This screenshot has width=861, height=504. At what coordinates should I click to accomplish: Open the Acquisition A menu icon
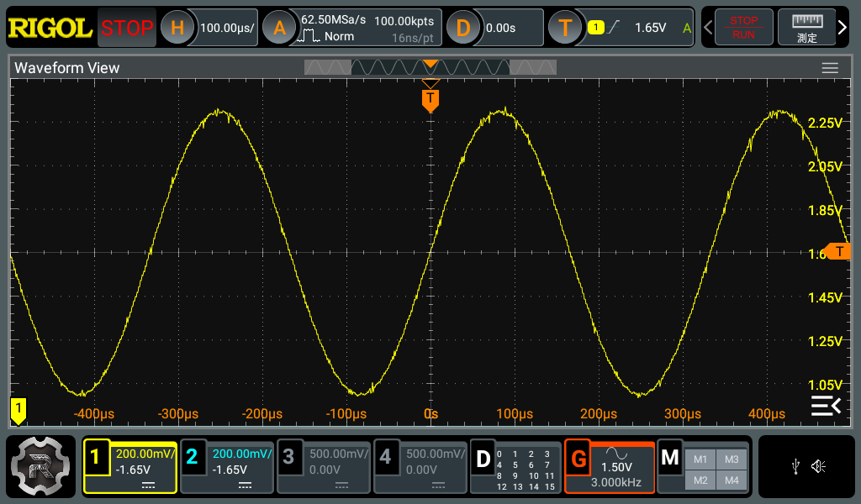point(279,28)
